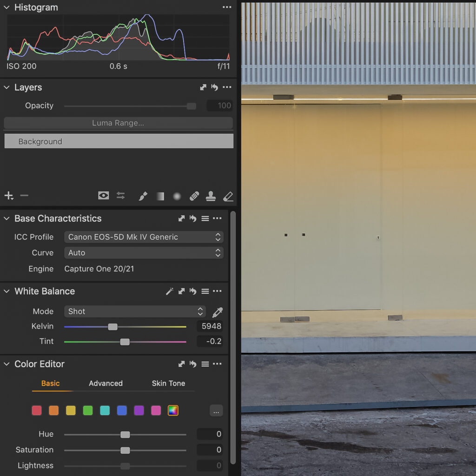Collapse the Histogram panel
This screenshot has height=476, width=476.
7,7
